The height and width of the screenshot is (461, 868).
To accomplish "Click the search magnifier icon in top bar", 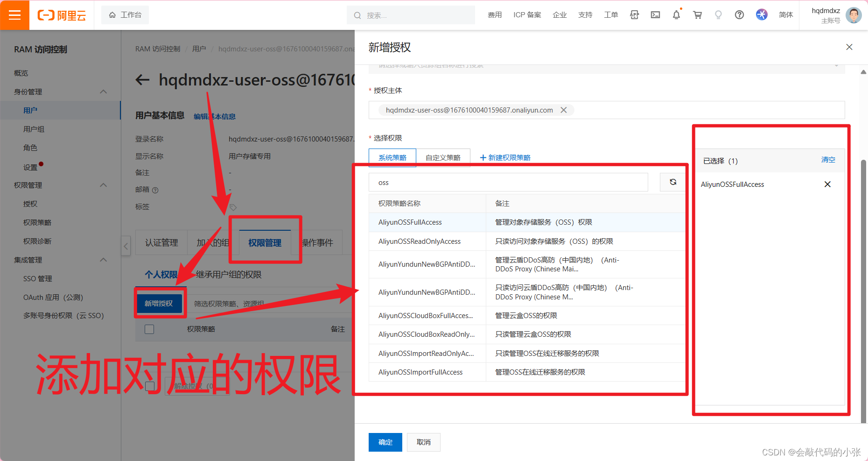I will pyautogui.click(x=357, y=15).
